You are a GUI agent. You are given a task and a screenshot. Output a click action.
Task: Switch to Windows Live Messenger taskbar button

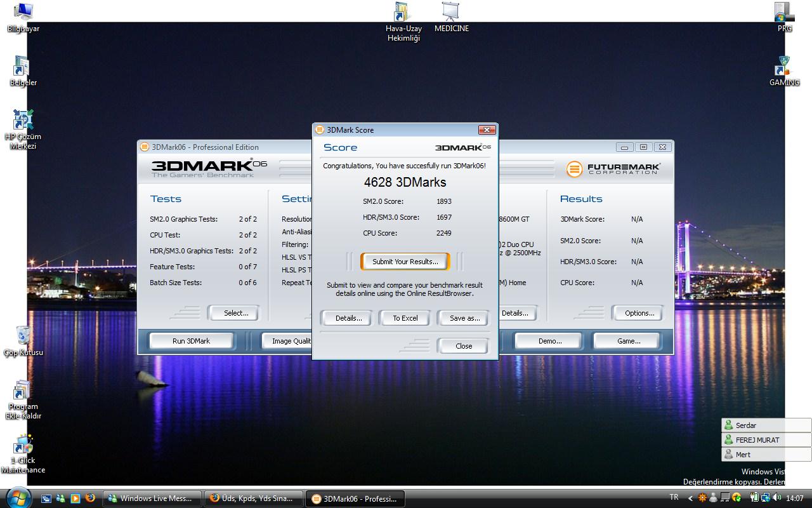pyautogui.click(x=152, y=498)
